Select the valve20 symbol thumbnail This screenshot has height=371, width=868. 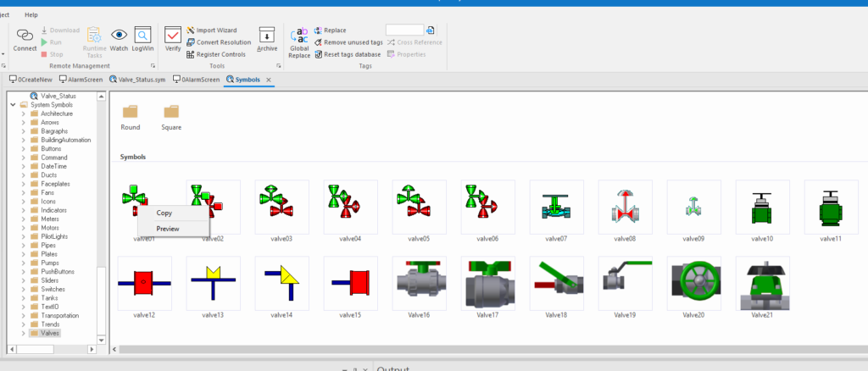[x=693, y=284]
